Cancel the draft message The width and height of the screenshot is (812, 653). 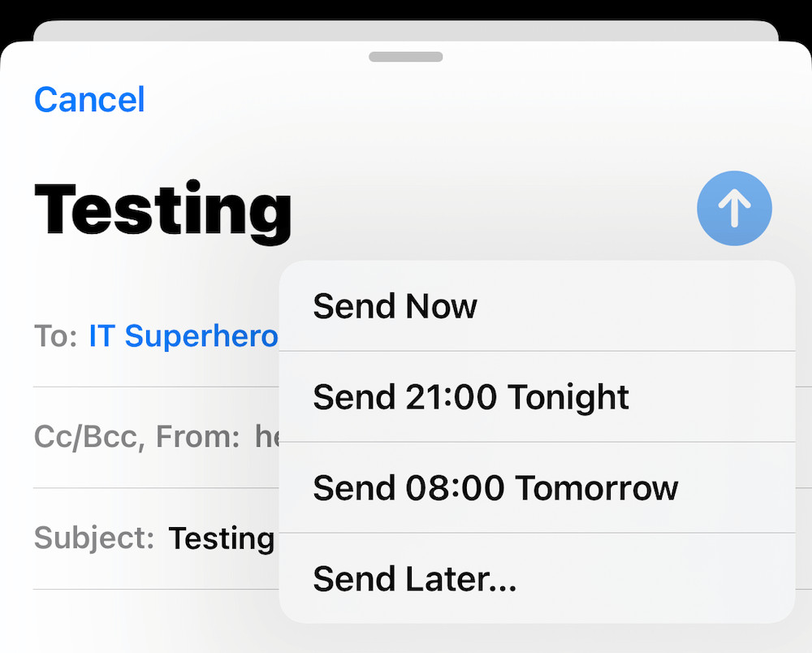89,100
